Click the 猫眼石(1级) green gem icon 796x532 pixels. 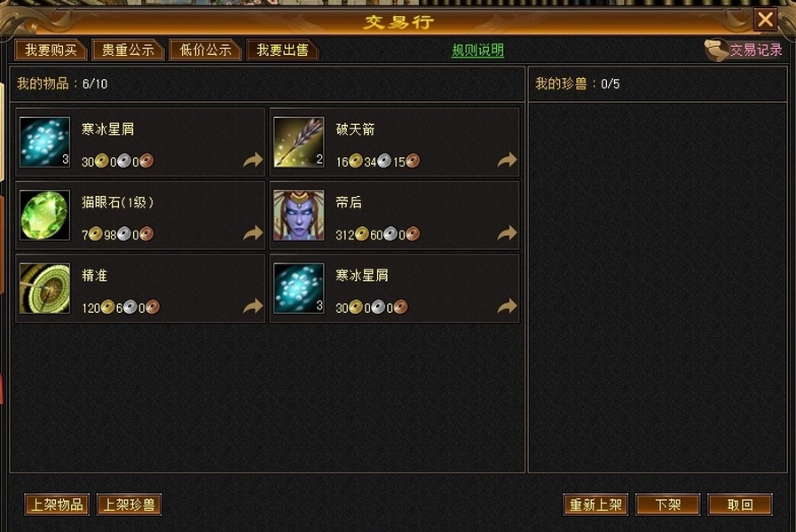[x=44, y=215]
